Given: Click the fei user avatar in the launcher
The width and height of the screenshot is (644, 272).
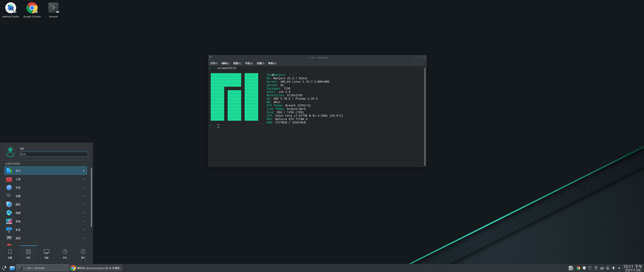Looking at the screenshot, I should 10,152.
